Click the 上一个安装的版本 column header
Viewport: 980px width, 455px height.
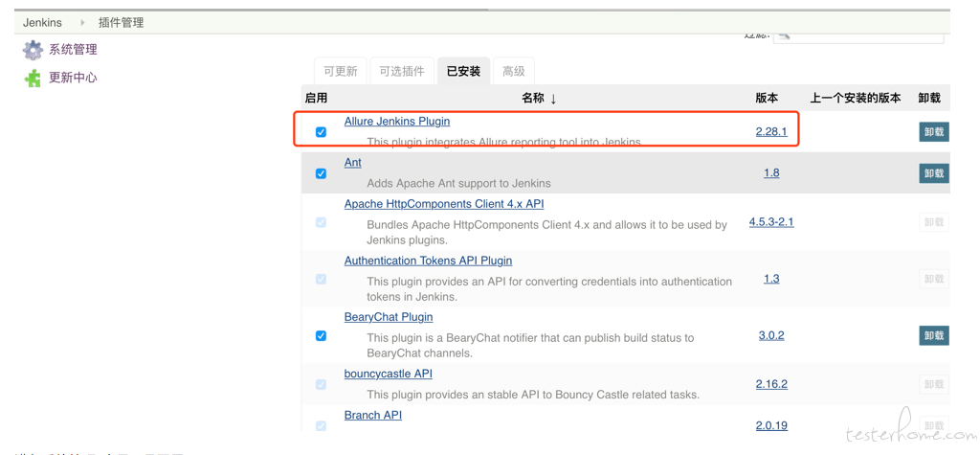(856, 99)
